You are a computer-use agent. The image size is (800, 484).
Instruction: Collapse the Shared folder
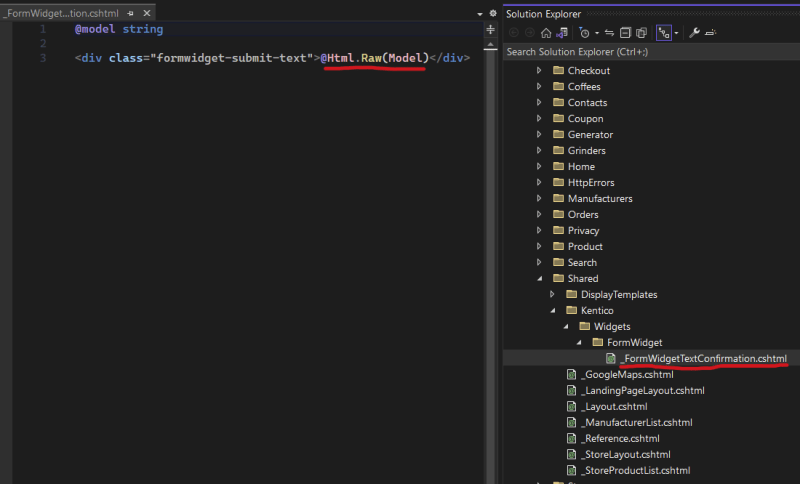tap(539, 278)
